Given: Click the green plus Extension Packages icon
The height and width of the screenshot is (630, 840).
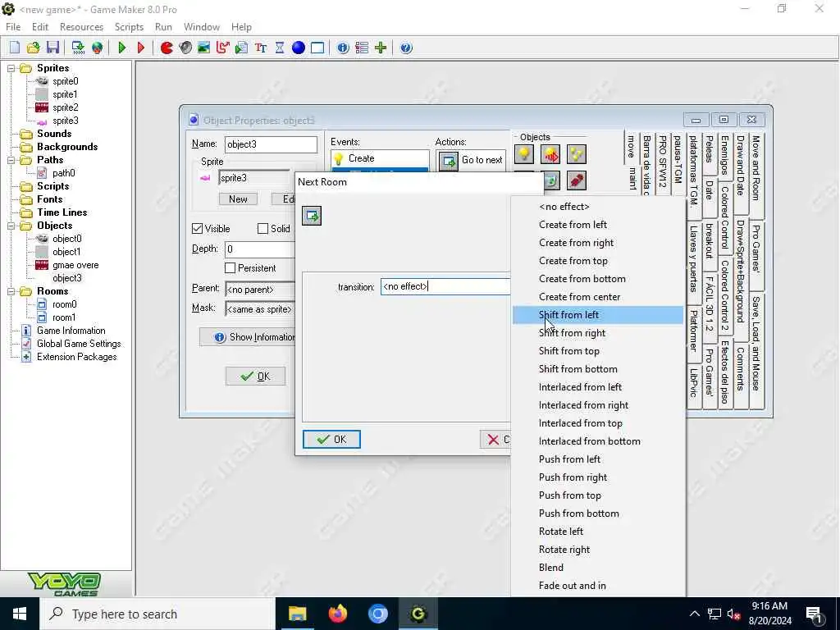Looking at the screenshot, I should 381,48.
